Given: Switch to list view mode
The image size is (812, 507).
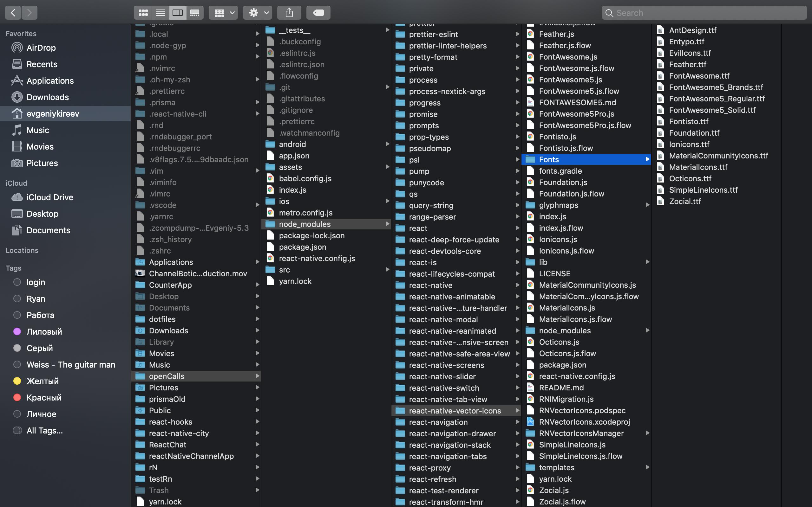Looking at the screenshot, I should click(x=160, y=13).
